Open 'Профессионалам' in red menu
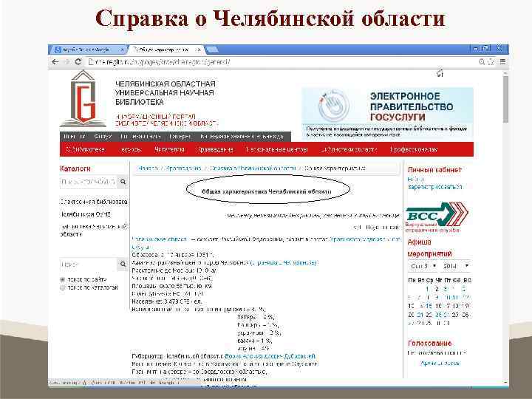 point(414,149)
